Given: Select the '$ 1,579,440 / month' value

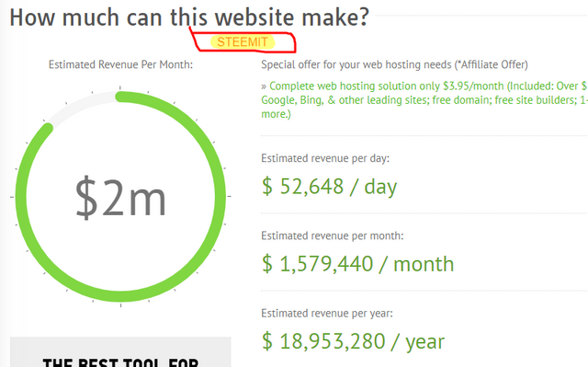Looking at the screenshot, I should click(x=357, y=264).
